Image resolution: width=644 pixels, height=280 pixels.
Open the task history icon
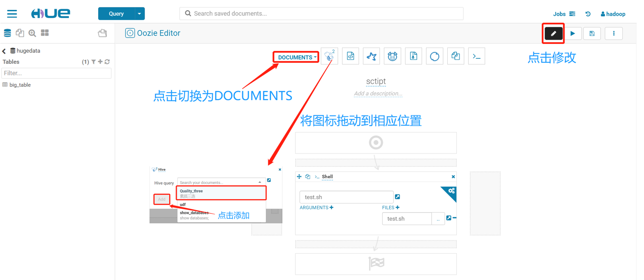[x=588, y=14]
